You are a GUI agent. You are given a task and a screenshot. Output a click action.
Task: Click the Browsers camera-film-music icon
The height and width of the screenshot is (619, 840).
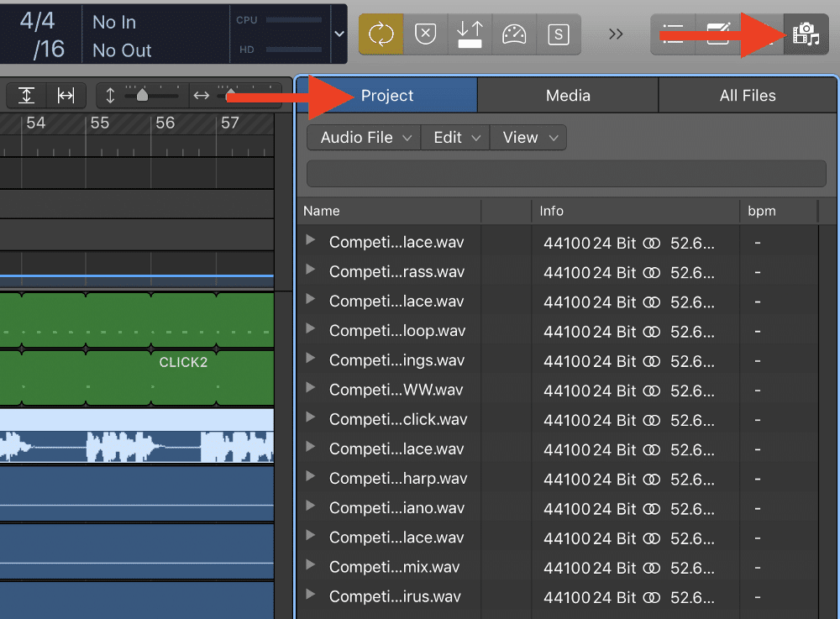806,34
